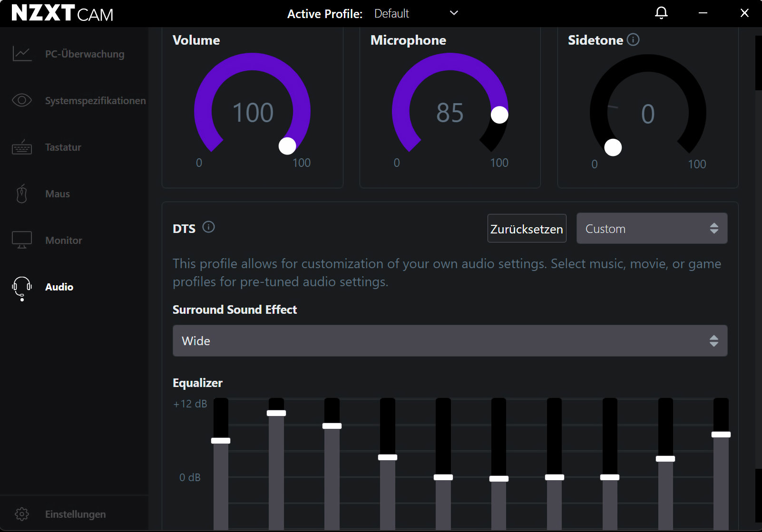Click the eighth equalizer band handle
Screen dimensions: 762x532
tap(610, 477)
